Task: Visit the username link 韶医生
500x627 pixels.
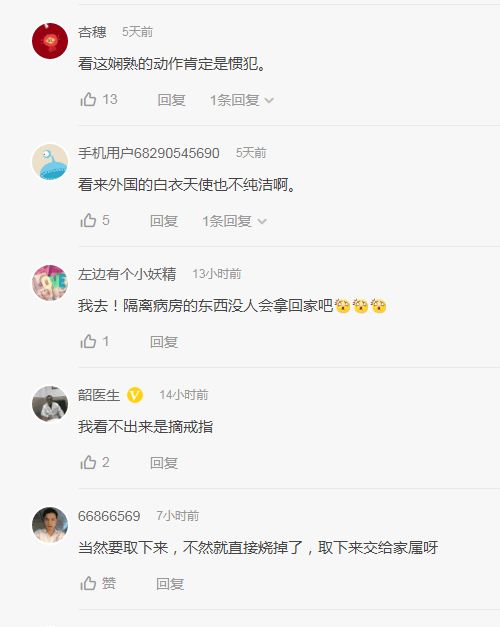Action: pos(99,395)
